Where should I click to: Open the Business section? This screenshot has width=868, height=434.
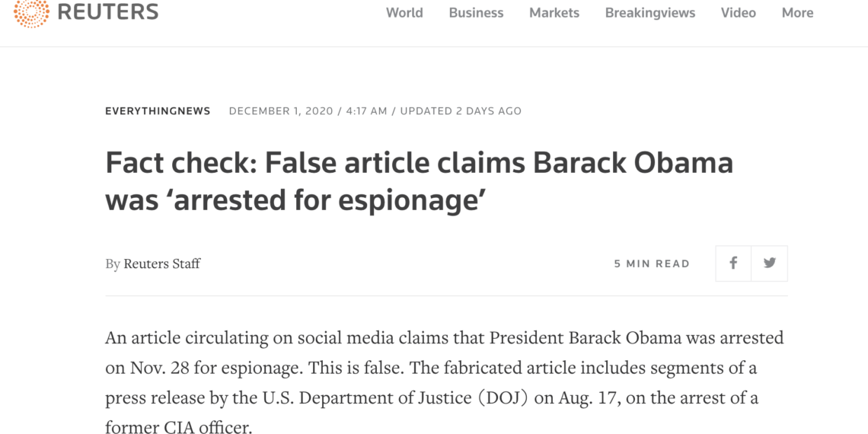point(476,13)
